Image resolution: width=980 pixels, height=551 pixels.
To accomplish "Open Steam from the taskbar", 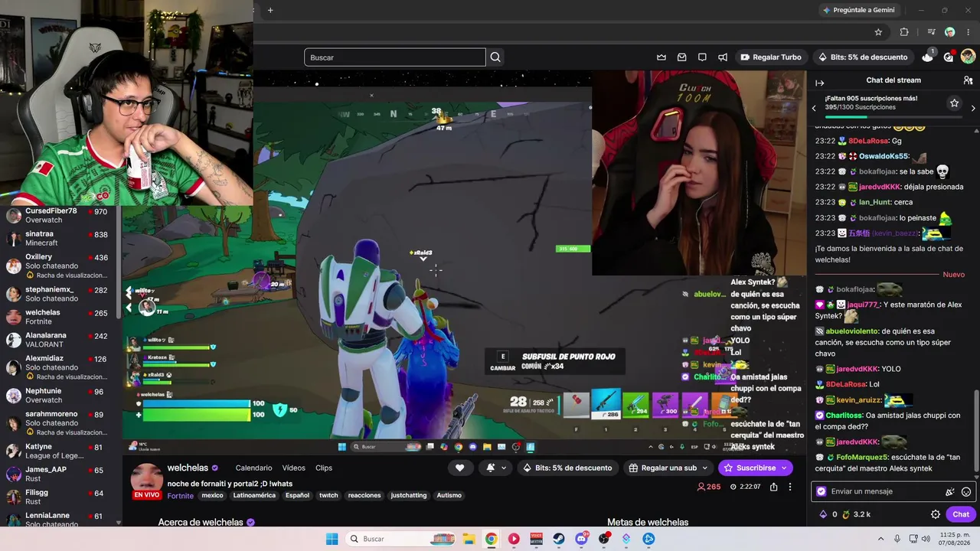I will pyautogui.click(x=559, y=539).
